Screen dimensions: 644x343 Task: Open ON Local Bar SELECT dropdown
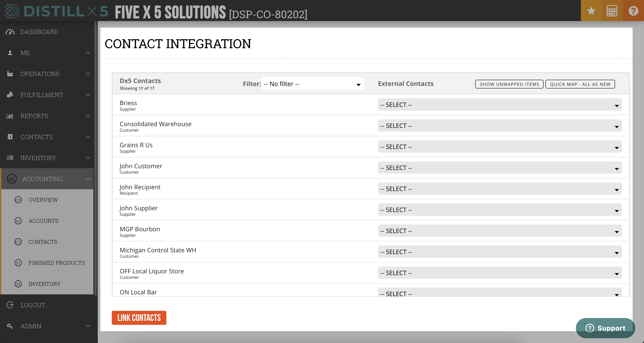click(500, 292)
